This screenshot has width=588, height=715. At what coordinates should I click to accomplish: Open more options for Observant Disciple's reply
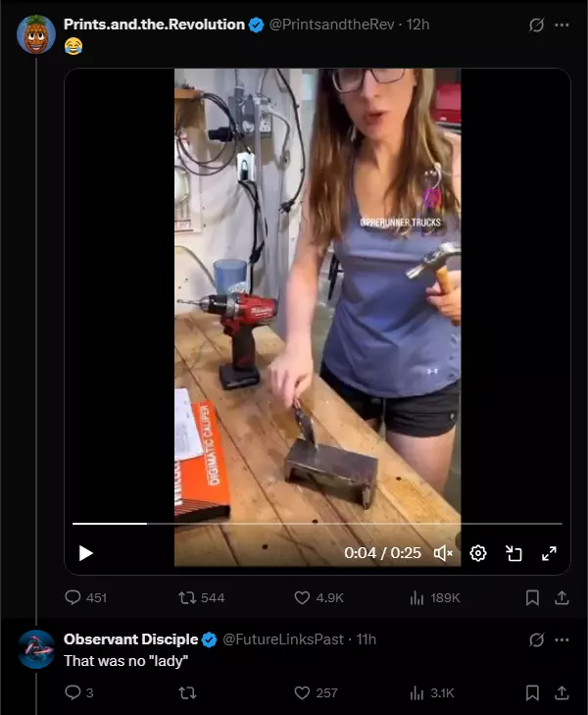562,639
